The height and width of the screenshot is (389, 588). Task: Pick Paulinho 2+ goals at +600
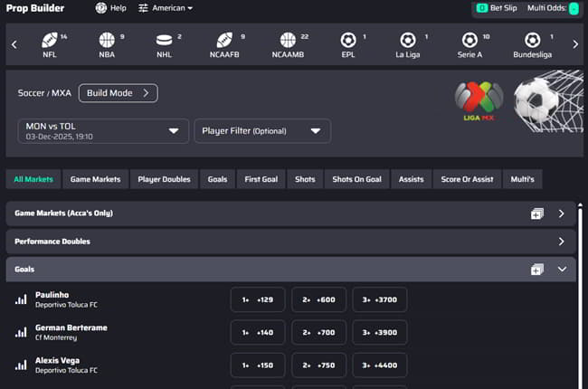(x=318, y=299)
